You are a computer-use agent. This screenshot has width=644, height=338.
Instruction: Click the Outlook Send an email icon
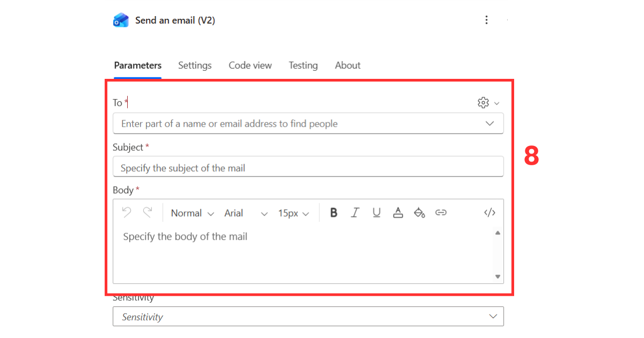[121, 19]
